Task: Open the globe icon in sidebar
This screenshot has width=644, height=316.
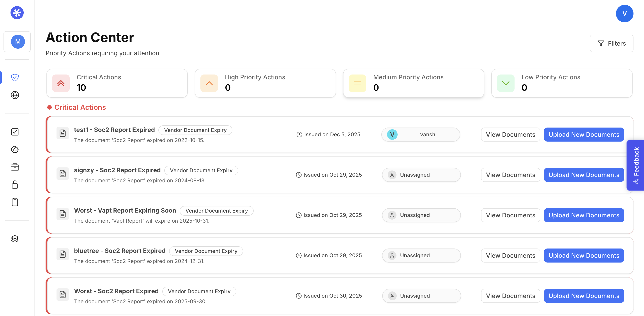Action: 15,95
